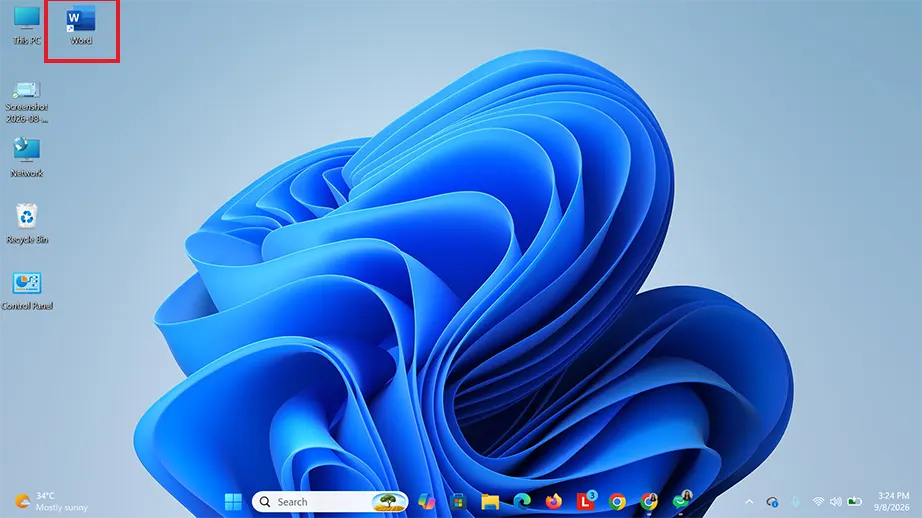Open Wi-Fi network settings in the tray

point(818,502)
